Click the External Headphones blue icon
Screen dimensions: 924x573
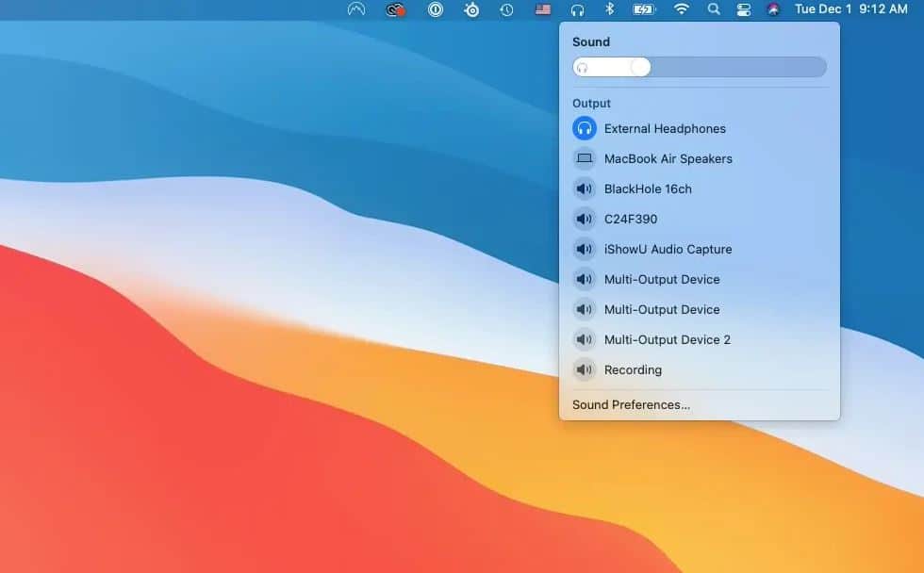(584, 128)
